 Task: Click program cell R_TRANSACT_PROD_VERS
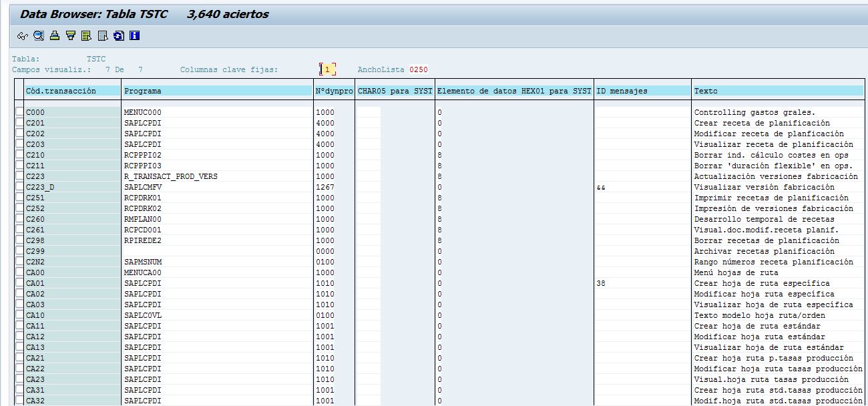tap(171, 176)
